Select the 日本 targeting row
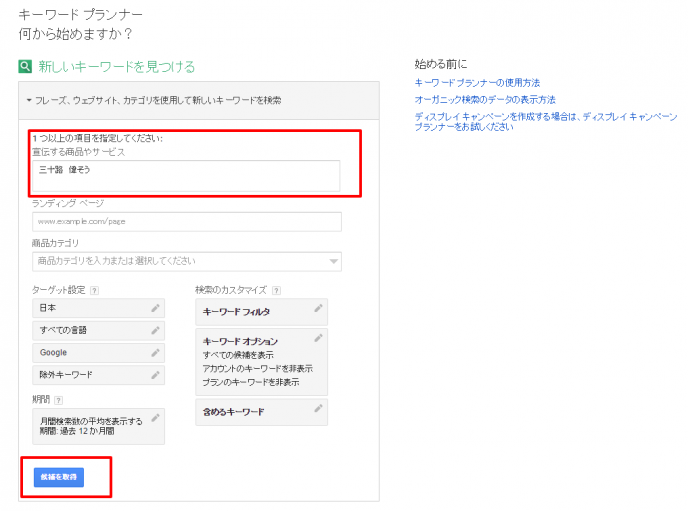The image size is (688, 511). click(x=98, y=308)
